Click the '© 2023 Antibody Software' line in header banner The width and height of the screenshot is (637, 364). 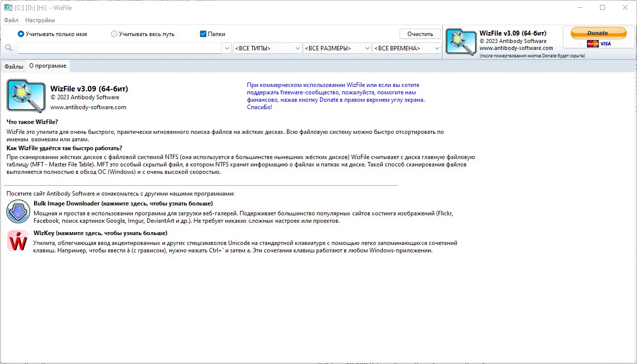pos(513,41)
